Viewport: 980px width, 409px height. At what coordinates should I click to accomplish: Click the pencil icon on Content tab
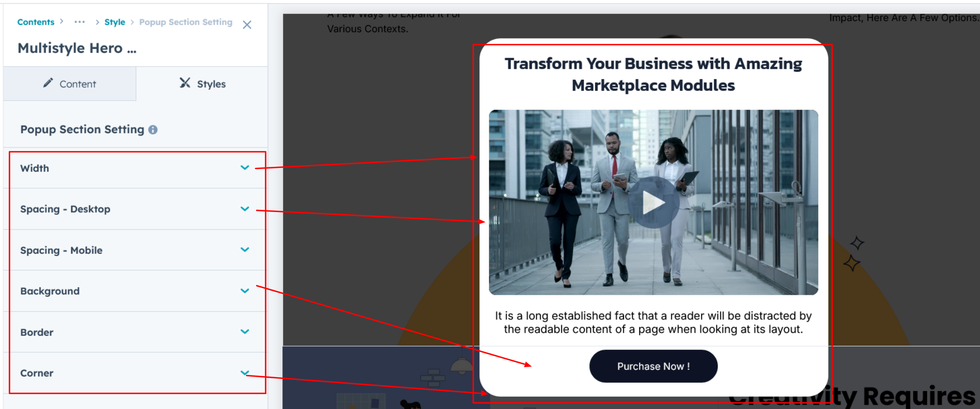click(x=49, y=83)
